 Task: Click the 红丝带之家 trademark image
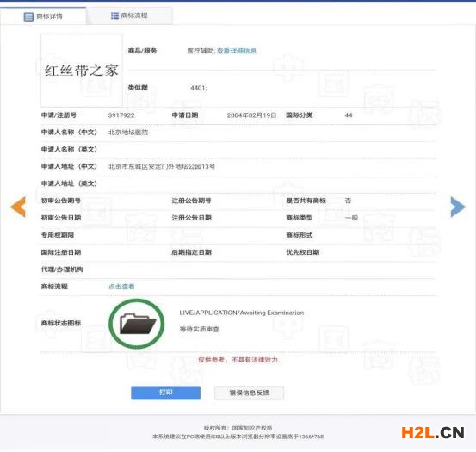(x=82, y=71)
